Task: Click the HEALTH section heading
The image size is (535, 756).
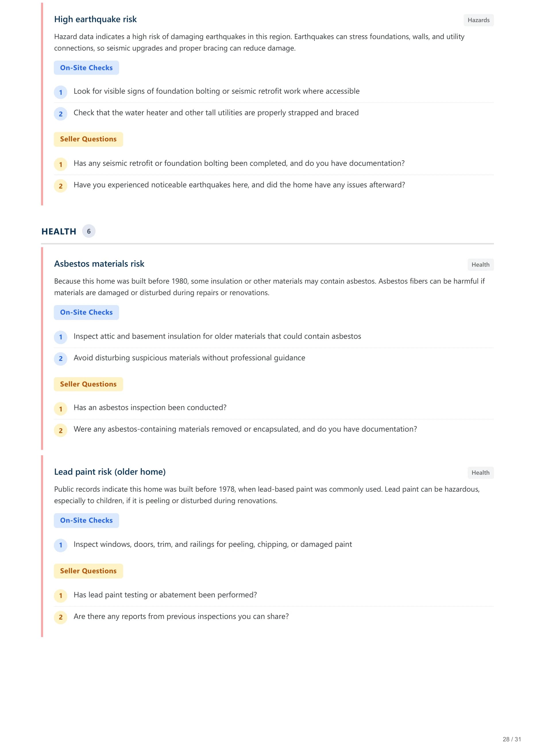Action: click(x=59, y=231)
